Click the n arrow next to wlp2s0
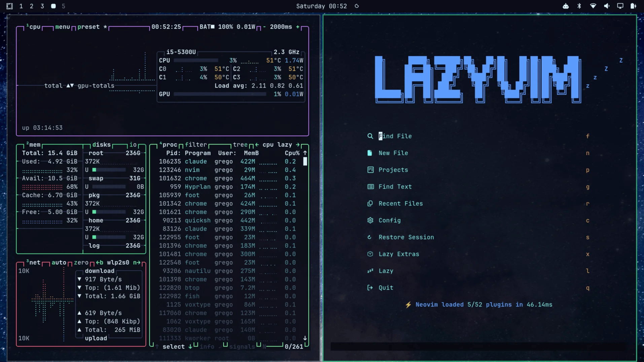The height and width of the screenshot is (362, 644). pyautogui.click(x=137, y=262)
